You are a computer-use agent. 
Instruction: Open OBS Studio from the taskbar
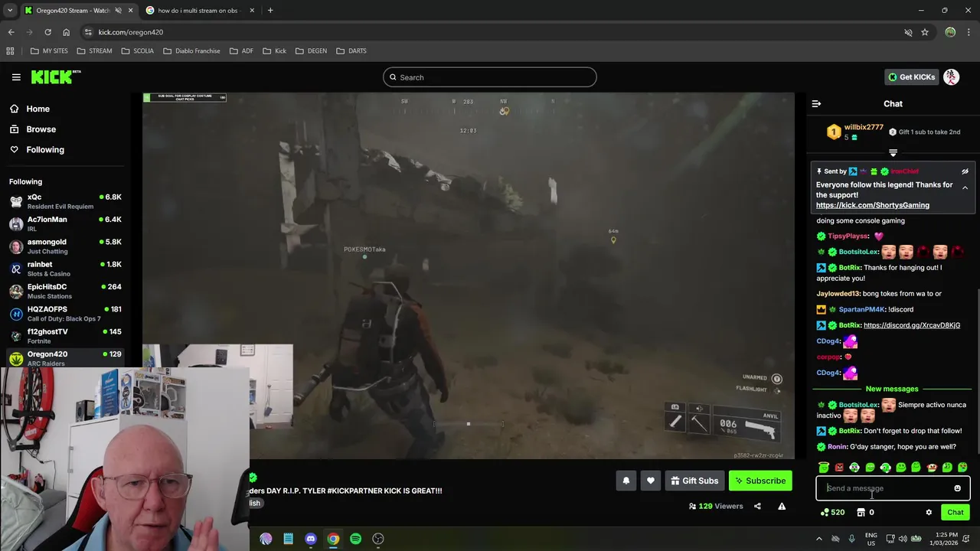pos(378,539)
